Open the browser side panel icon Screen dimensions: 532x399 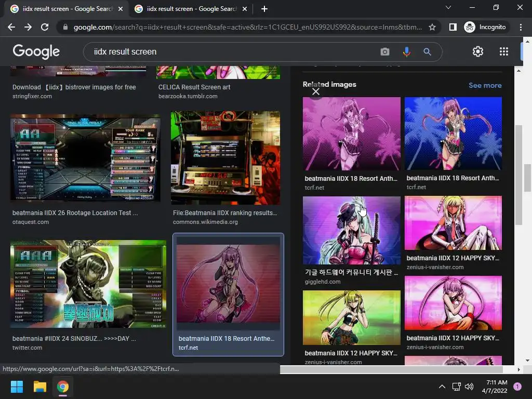(453, 27)
